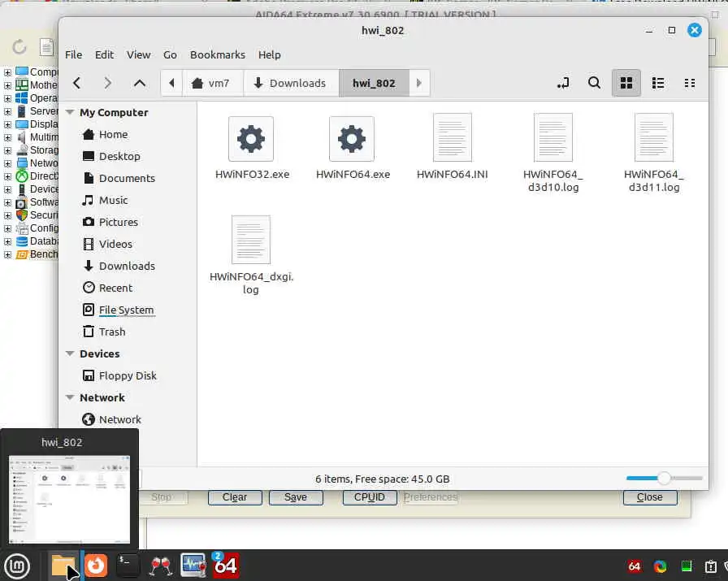Collapse the Network section
Viewport: 728px width, 581px height.
click(x=70, y=397)
